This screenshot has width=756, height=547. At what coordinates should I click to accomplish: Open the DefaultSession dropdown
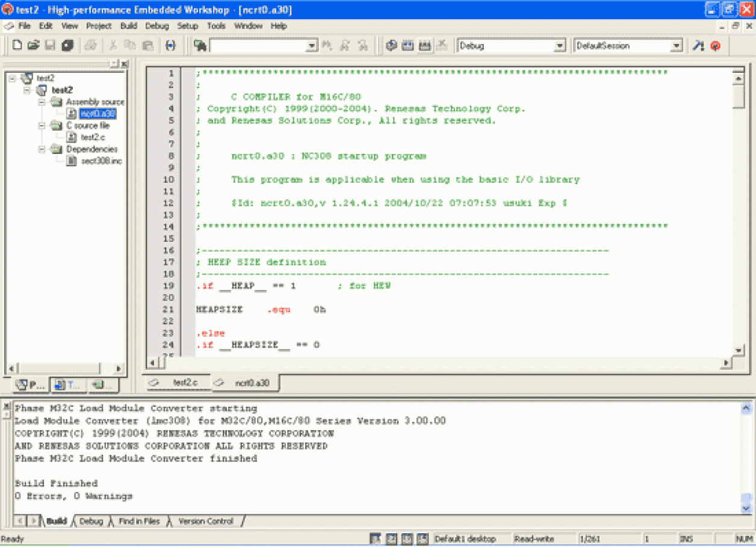(675, 45)
